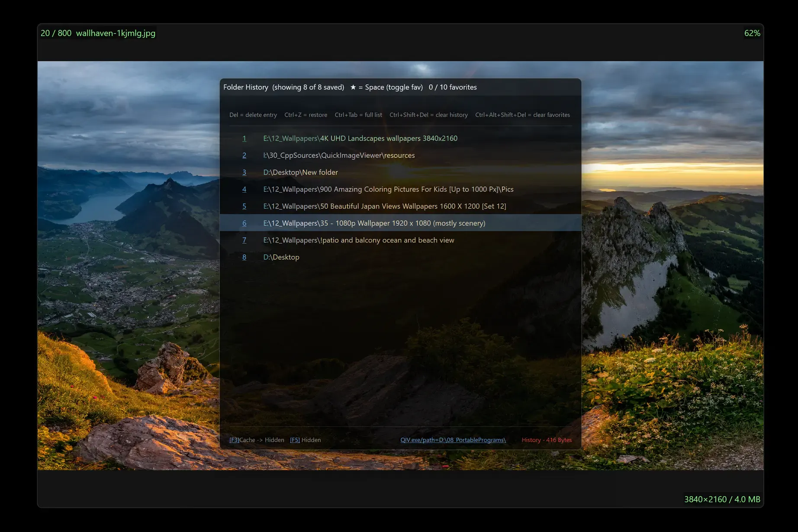Click history index number 1 link

[244, 139]
